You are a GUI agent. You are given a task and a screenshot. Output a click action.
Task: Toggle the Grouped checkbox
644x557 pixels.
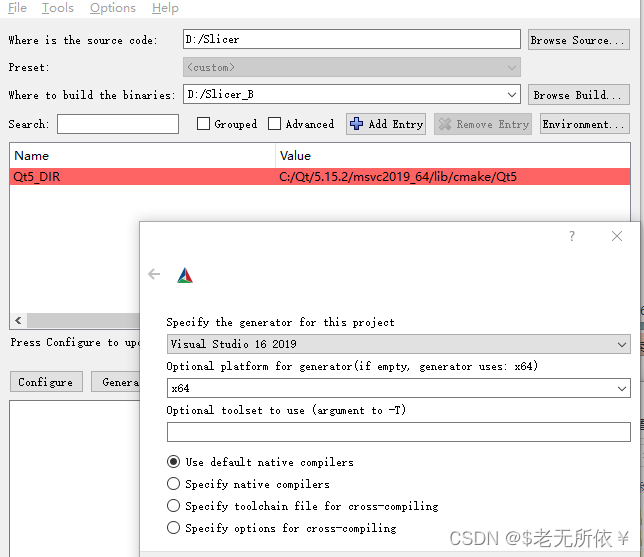coord(203,124)
